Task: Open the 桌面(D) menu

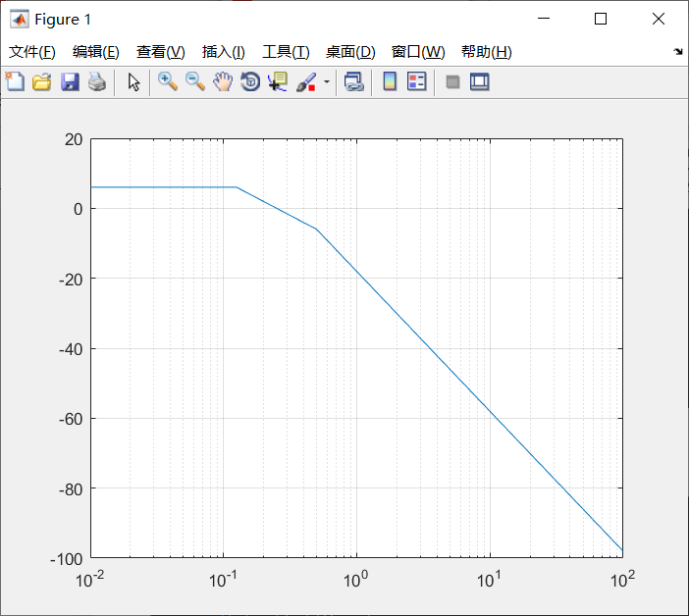Action: click(x=350, y=52)
